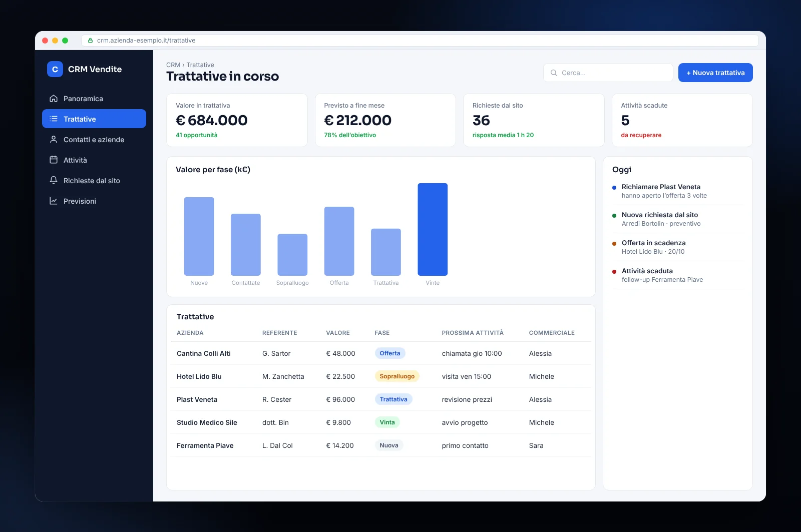This screenshot has height=532, width=801.
Task: Click the Panoramica home icon
Action: pos(54,99)
